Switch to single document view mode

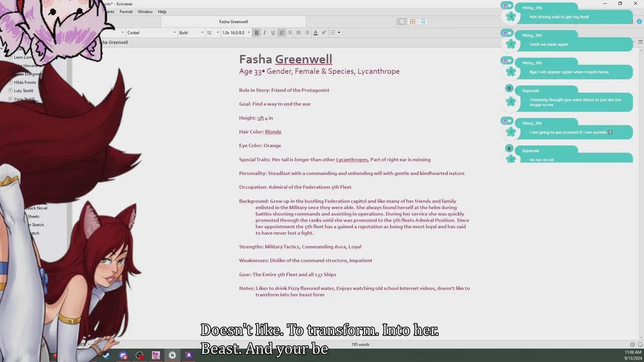[402, 22]
